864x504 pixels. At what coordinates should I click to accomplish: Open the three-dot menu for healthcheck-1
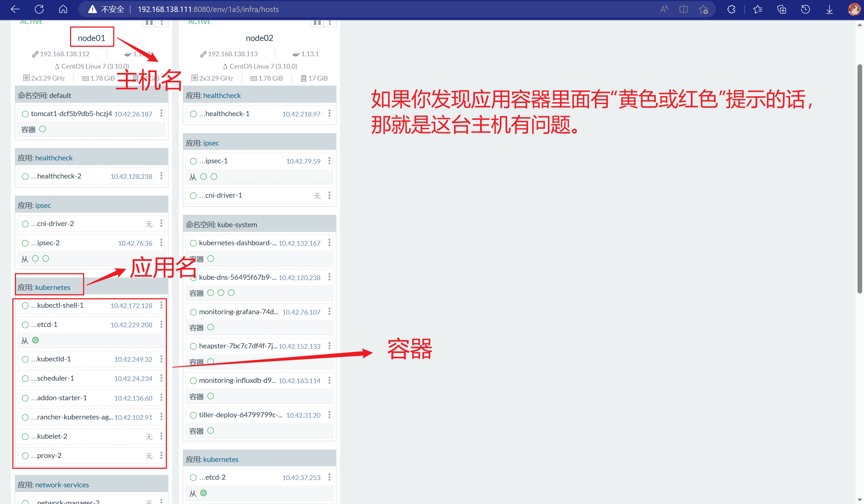[329, 113]
